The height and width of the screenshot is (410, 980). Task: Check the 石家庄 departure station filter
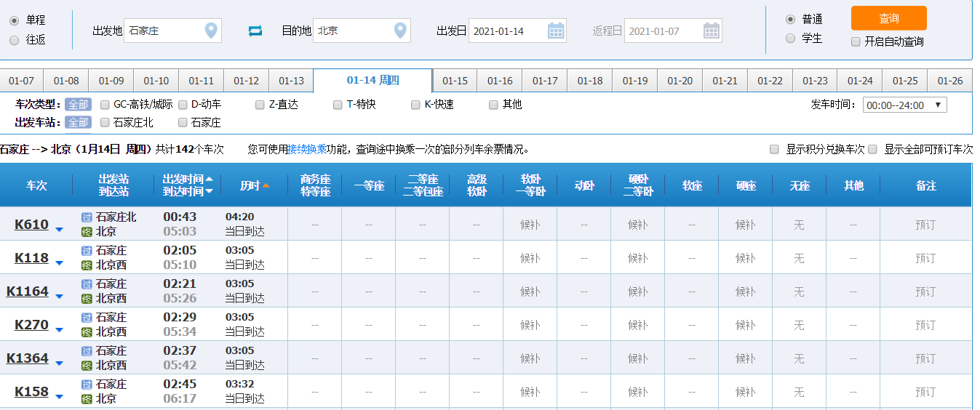[x=183, y=122]
